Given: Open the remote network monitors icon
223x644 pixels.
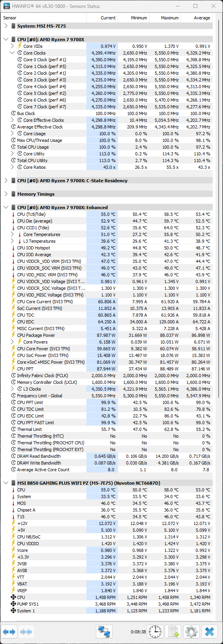Looking at the screenshot, I should coord(104,632).
